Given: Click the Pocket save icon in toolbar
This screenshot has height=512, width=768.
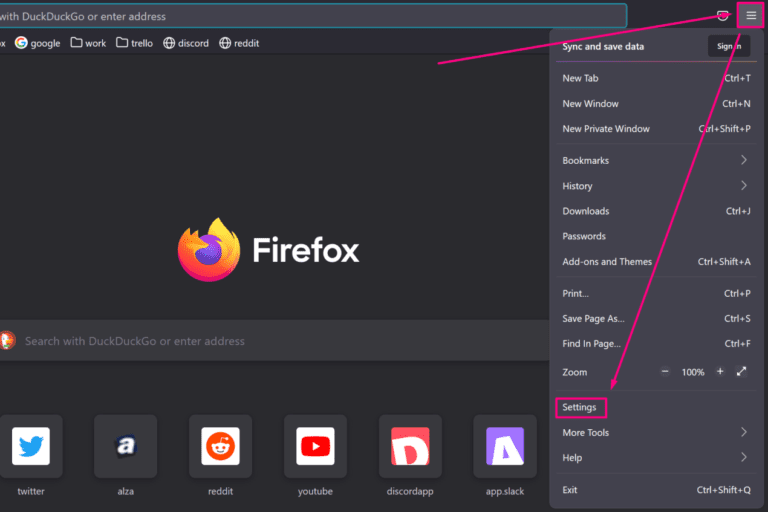Looking at the screenshot, I should click(x=722, y=16).
